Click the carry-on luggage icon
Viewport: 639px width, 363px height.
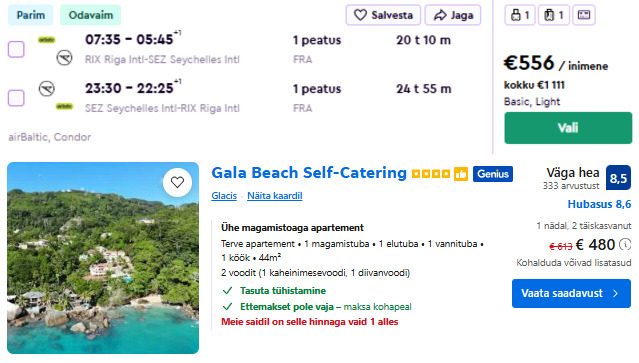click(x=553, y=15)
